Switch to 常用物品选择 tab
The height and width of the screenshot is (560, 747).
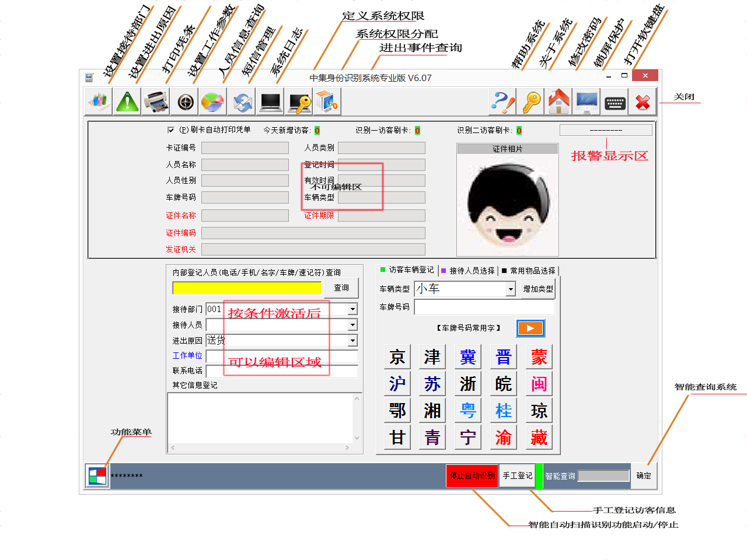(529, 271)
